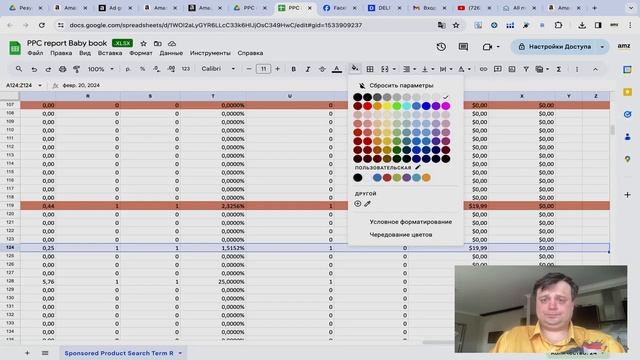Screen dimensions: 640x360
Task: Increase font size with the plus button
Action: point(278,69)
